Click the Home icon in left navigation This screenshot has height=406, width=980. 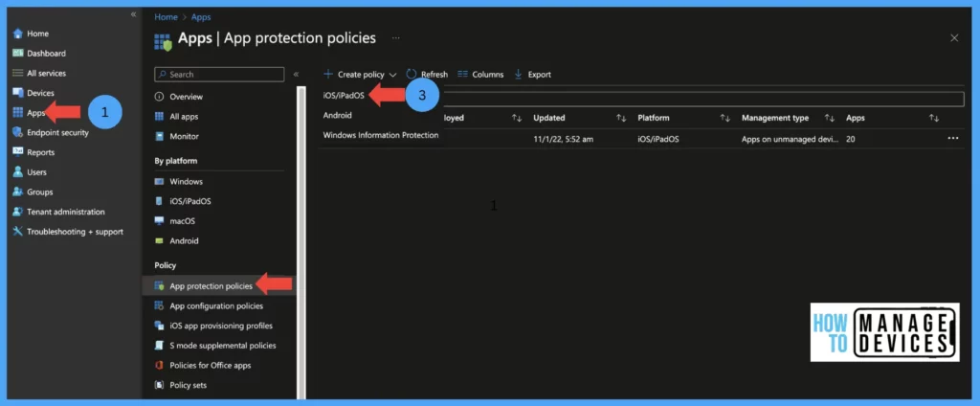(x=17, y=34)
